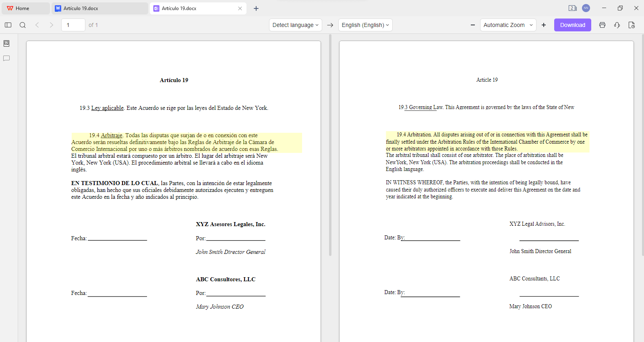Click the 'IN WITNESS WHEREOF' text
644x342 pixels.
click(x=415, y=182)
